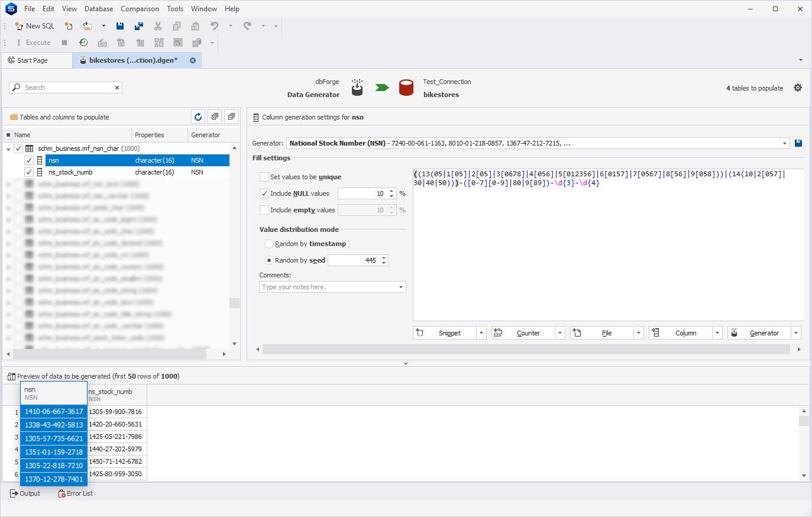Click the Collapse all icon in tables panel
This screenshot has width=812, height=517.
(231, 117)
